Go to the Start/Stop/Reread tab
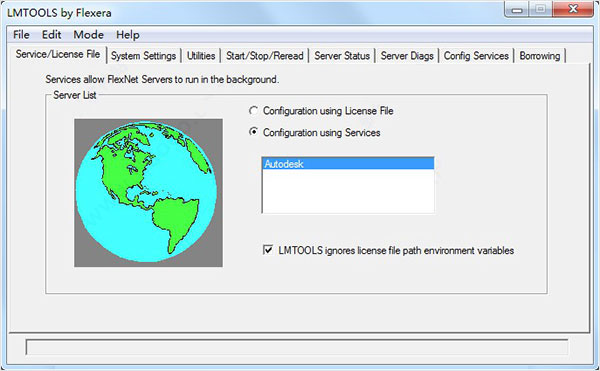The height and width of the screenshot is (371, 600). [x=264, y=56]
